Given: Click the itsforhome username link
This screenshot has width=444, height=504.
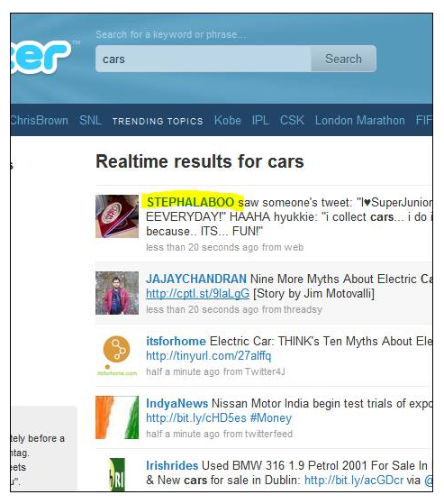Looking at the screenshot, I should (x=176, y=341).
